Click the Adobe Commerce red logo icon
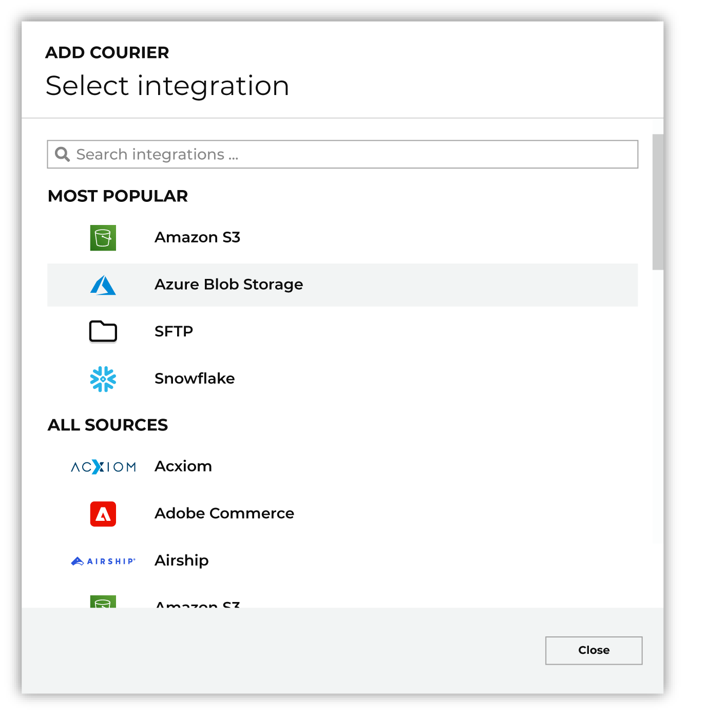 (103, 514)
